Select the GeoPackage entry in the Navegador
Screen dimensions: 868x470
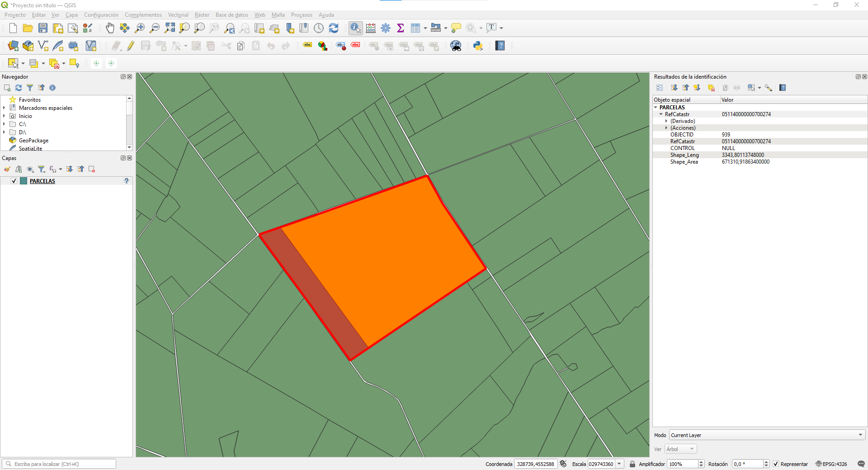33,141
